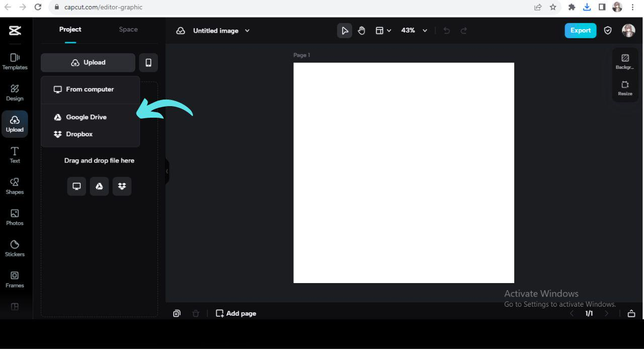The height and width of the screenshot is (362, 644).
Task: Reload the browser page
Action: pyautogui.click(x=38, y=7)
